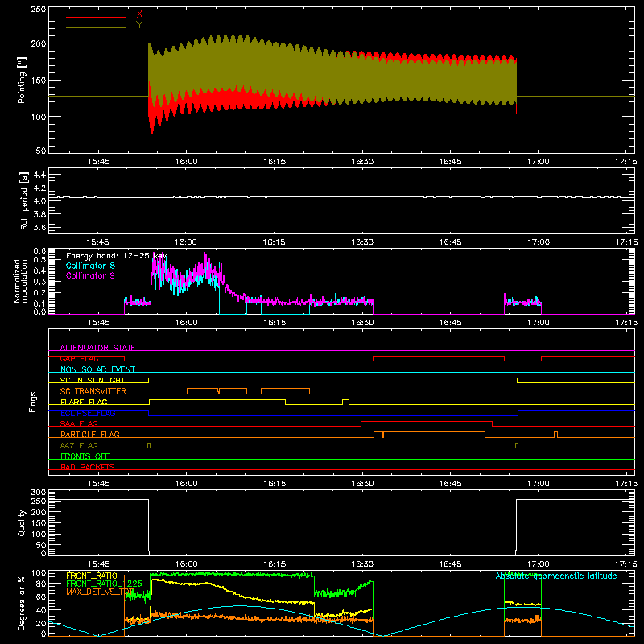Click the 3.6 tick on Roll period axis
644x644 pixels.
pos(39,227)
